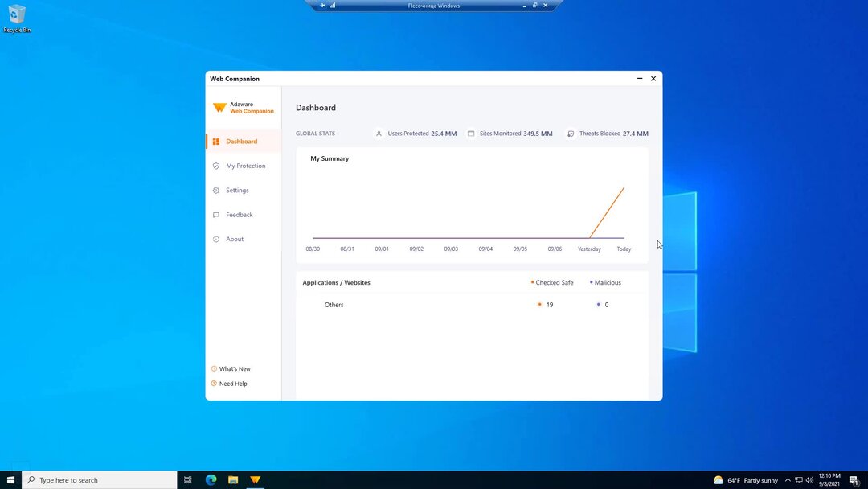Image resolution: width=868 pixels, height=489 pixels.
Task: Click the Users Protected 25.4 MM value
Action: click(444, 134)
